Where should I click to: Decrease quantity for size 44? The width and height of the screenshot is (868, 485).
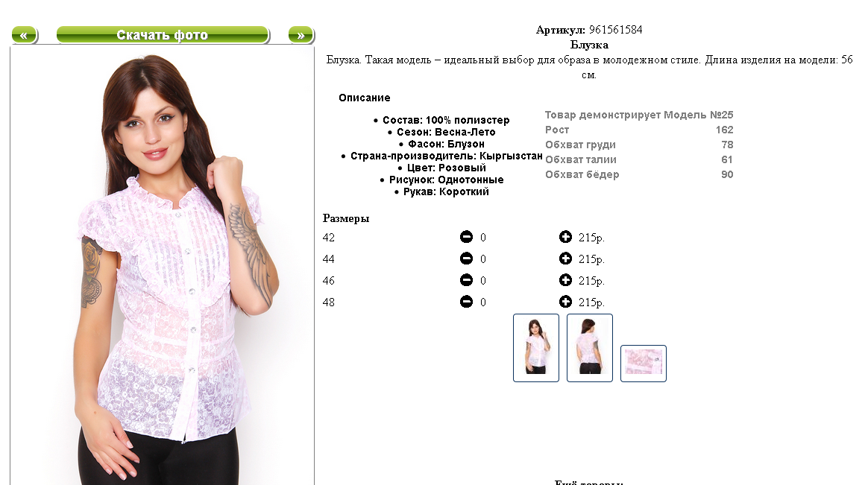pyautogui.click(x=466, y=259)
